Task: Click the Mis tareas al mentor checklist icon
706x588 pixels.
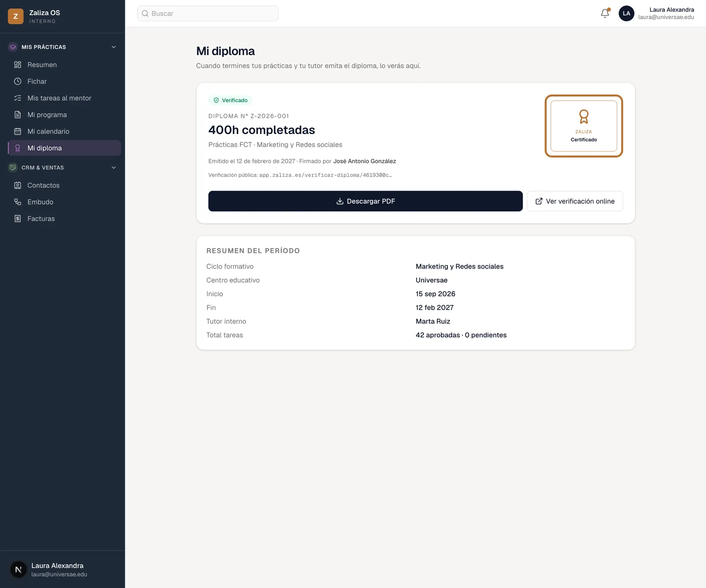Action: [x=18, y=98]
